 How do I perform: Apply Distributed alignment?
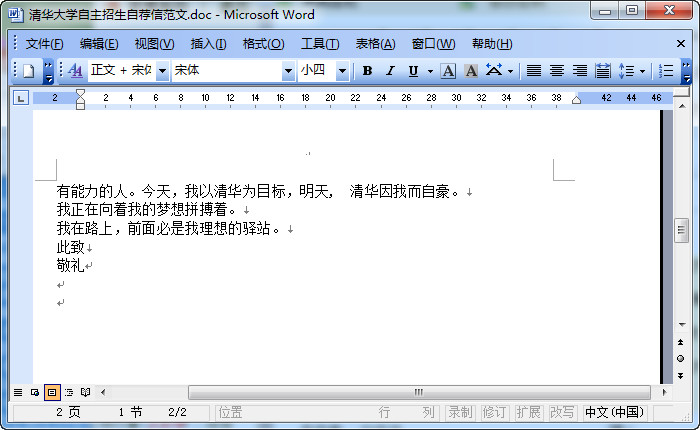(x=603, y=71)
